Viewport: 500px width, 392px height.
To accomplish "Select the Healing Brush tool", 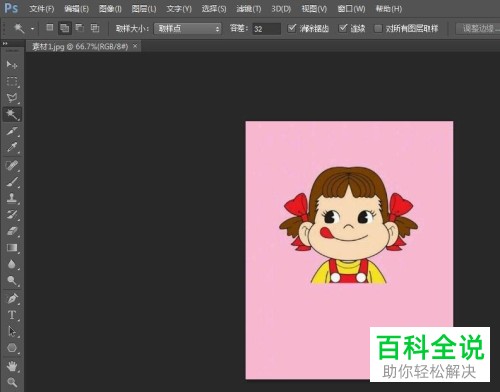I will point(12,165).
